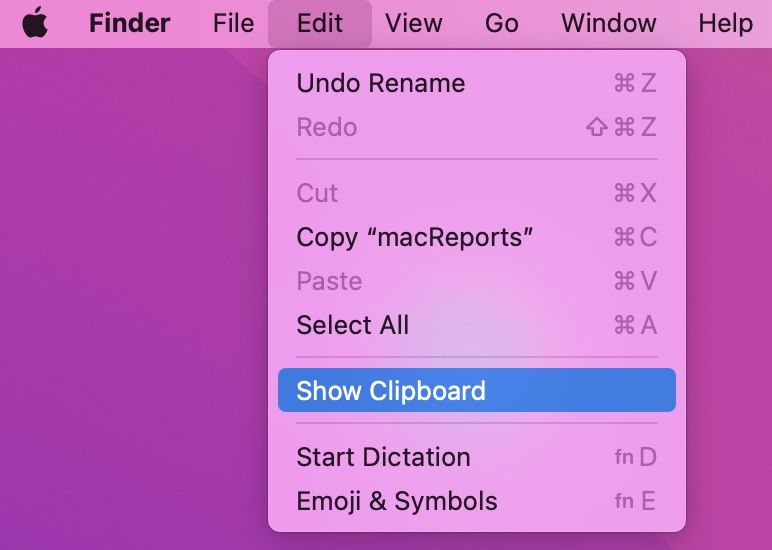Click the dimmed Paste entry
The height and width of the screenshot is (550, 772).
click(329, 281)
